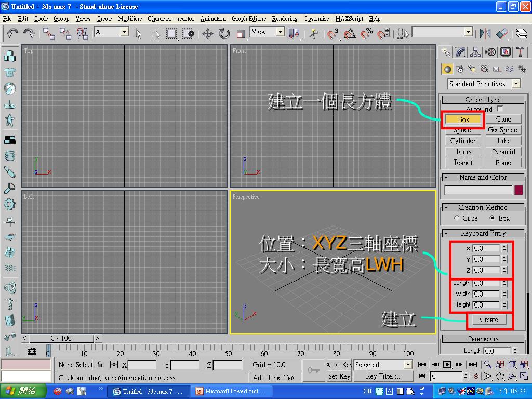Open the object color swatch
The height and width of the screenshot is (399, 532).
(x=518, y=190)
